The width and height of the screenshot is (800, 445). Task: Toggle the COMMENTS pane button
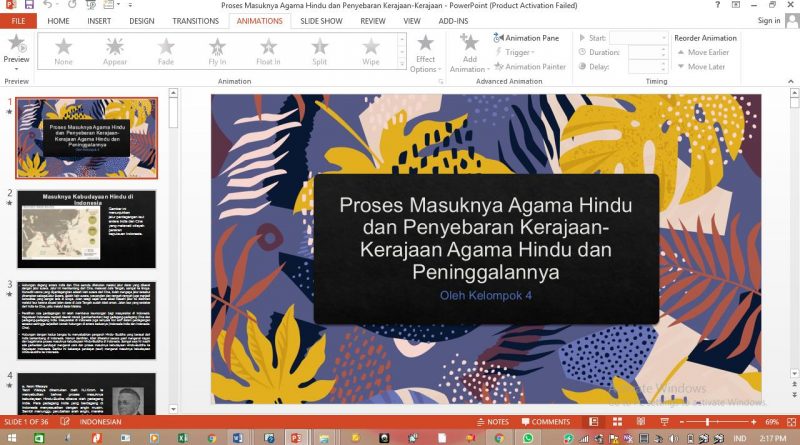[x=545, y=422]
